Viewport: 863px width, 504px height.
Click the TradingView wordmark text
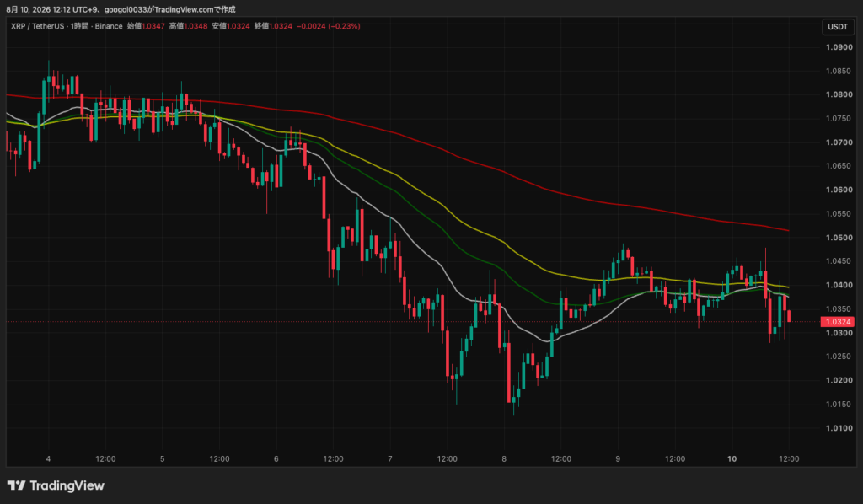67,485
